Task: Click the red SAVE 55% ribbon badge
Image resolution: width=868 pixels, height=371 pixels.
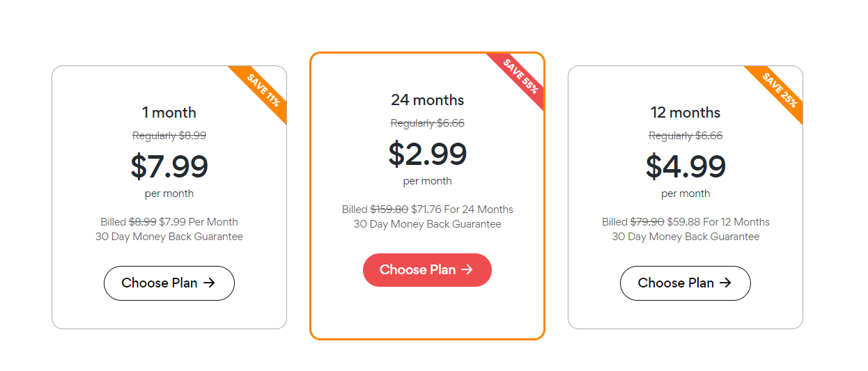Action: coord(520,77)
